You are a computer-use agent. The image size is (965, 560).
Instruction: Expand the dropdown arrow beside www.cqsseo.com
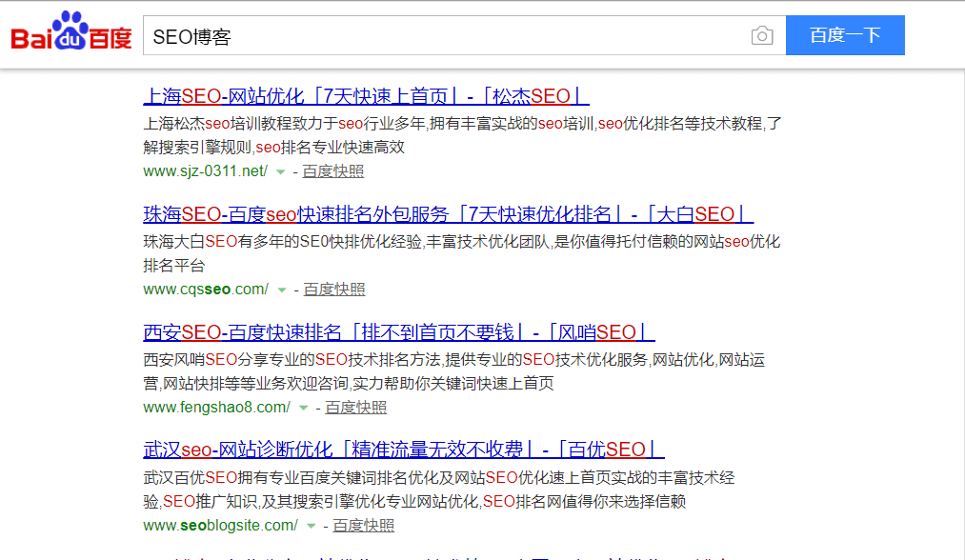pyautogui.click(x=282, y=290)
